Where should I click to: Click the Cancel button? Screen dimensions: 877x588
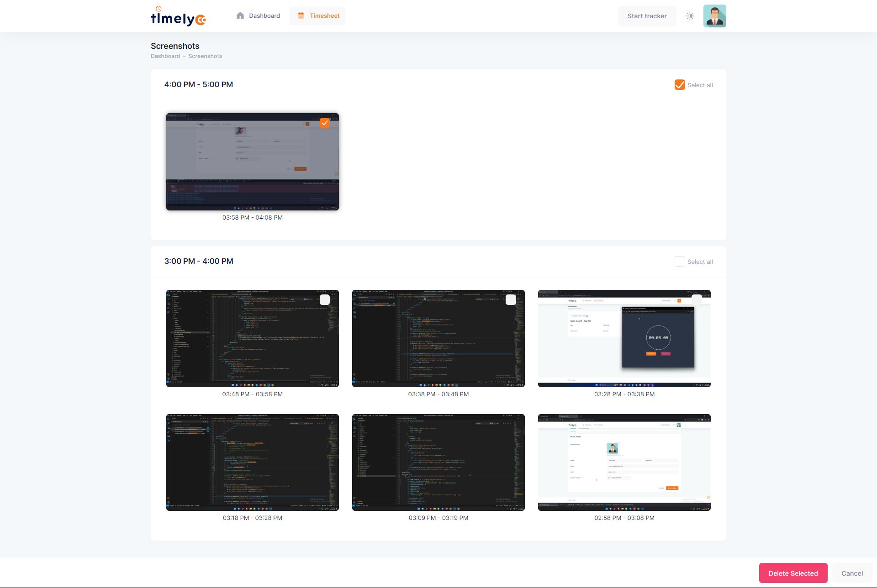pos(852,573)
